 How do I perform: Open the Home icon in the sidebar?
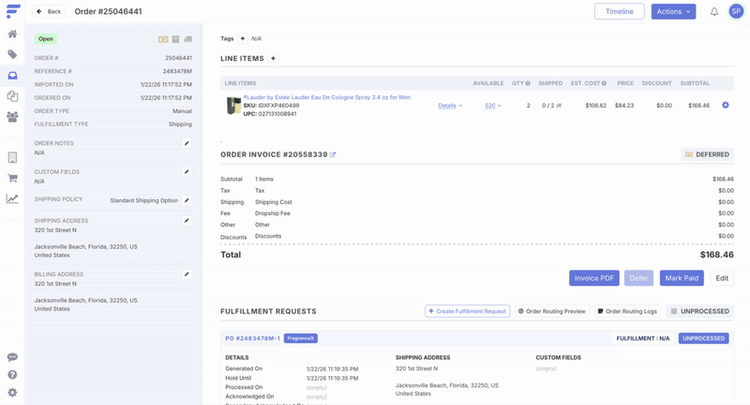tap(12, 33)
